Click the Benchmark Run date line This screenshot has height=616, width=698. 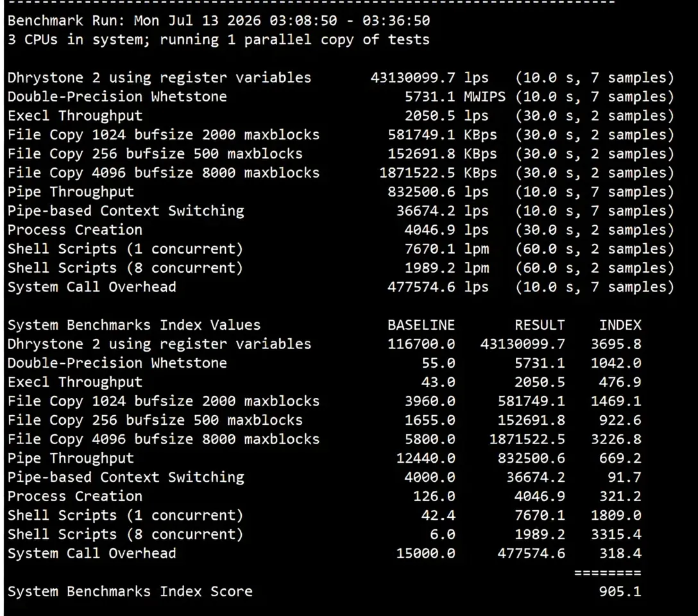point(219,21)
